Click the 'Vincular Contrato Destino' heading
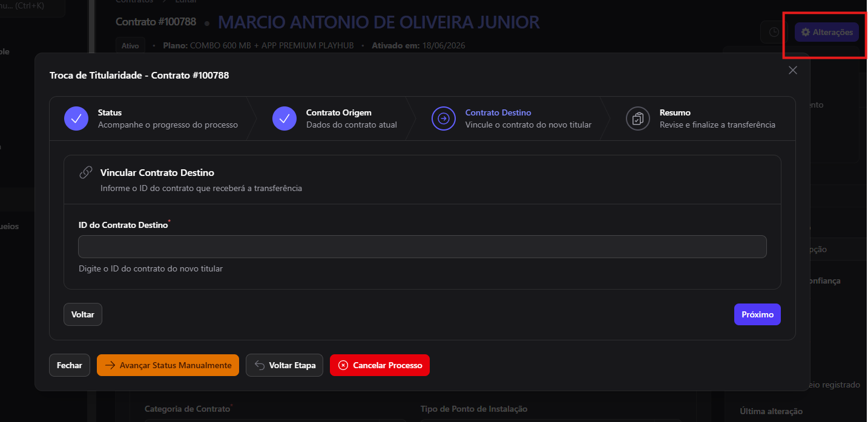 click(157, 173)
